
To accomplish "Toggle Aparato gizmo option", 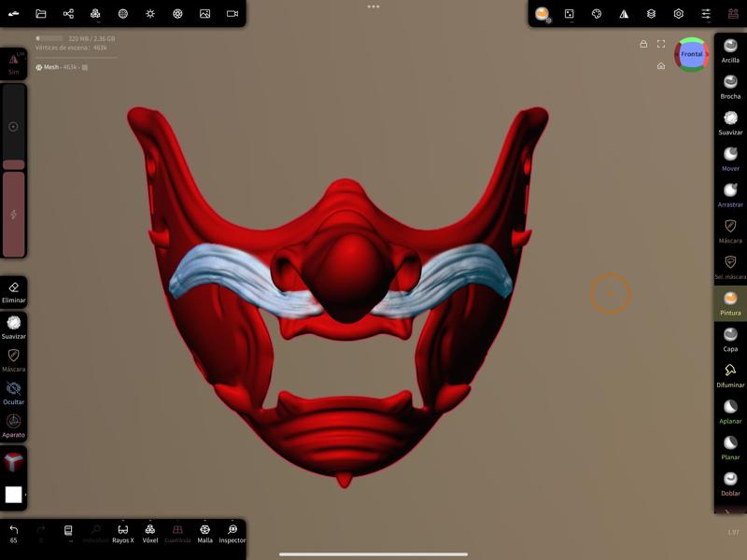I will tap(13, 427).
